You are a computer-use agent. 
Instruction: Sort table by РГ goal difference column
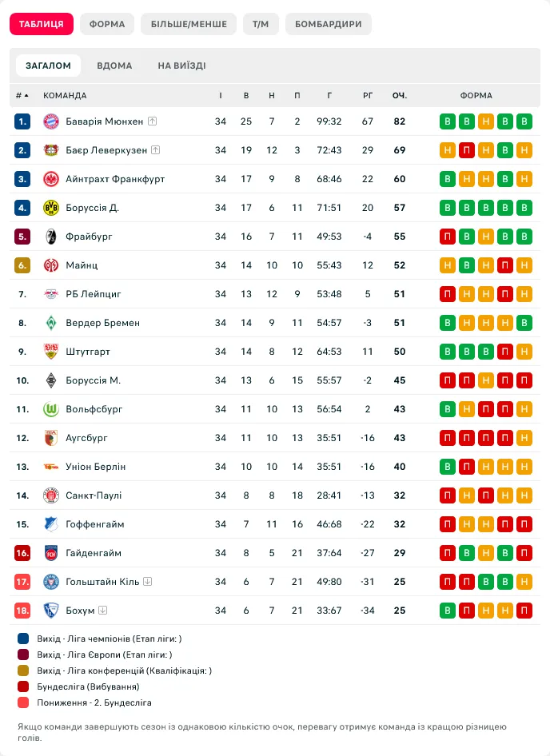click(x=368, y=95)
